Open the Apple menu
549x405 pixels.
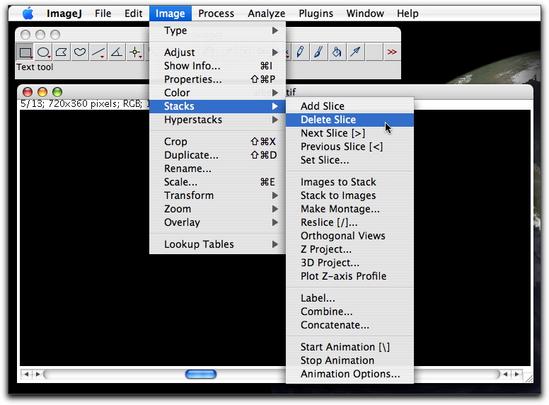point(28,14)
